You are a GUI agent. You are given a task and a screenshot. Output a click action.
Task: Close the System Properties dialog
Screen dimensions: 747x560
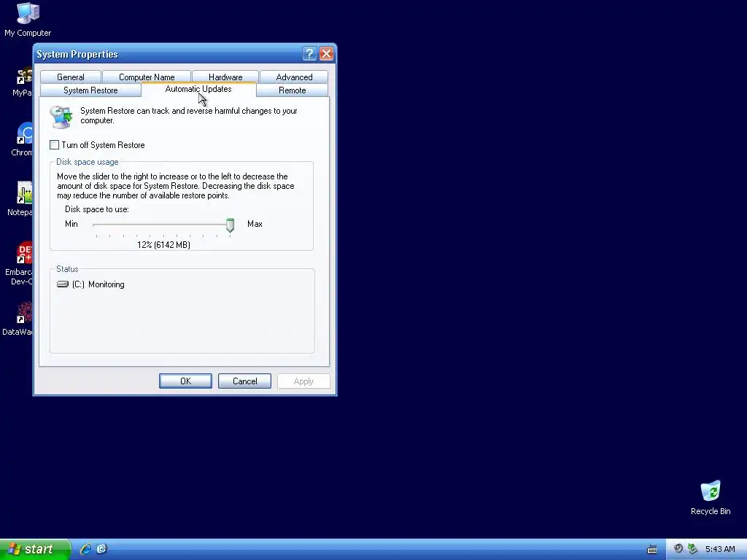click(x=326, y=54)
